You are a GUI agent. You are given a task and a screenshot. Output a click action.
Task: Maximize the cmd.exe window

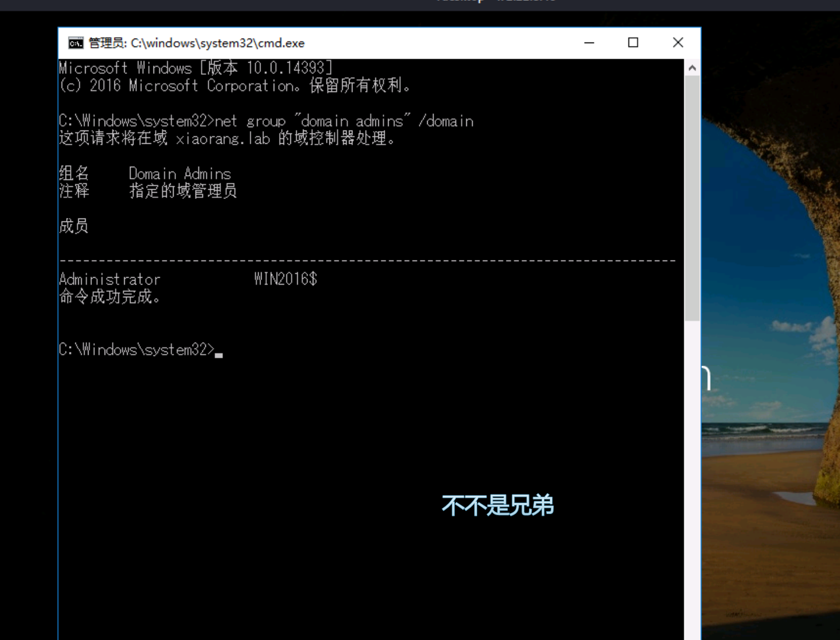point(633,43)
